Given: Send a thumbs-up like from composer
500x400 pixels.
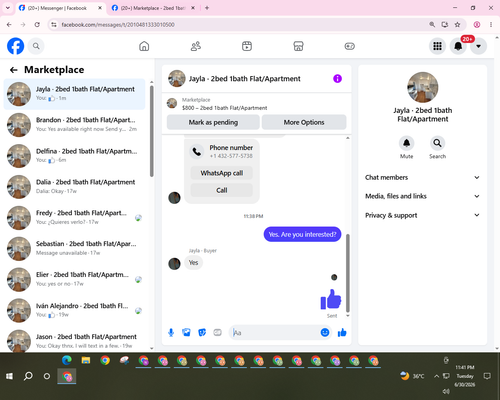Looking at the screenshot, I should pyautogui.click(x=342, y=332).
